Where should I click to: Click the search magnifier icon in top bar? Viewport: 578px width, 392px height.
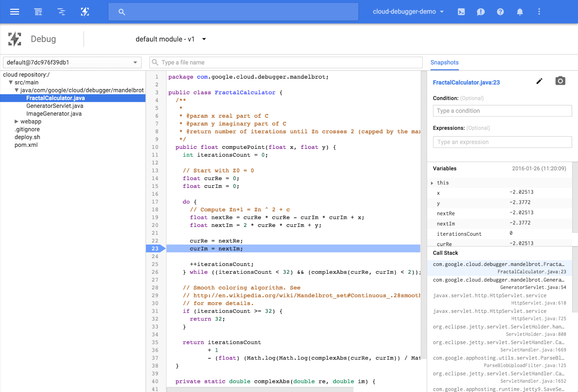[x=122, y=12]
